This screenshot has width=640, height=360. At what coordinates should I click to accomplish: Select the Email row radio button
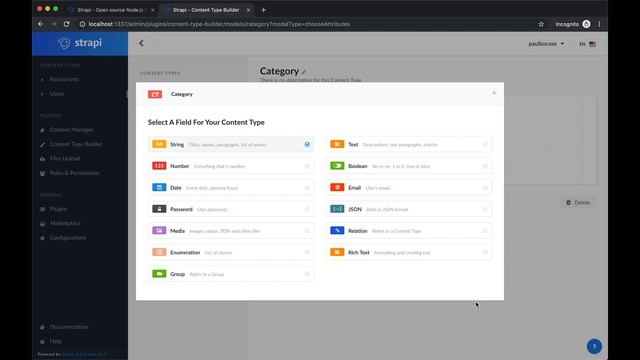click(x=485, y=188)
